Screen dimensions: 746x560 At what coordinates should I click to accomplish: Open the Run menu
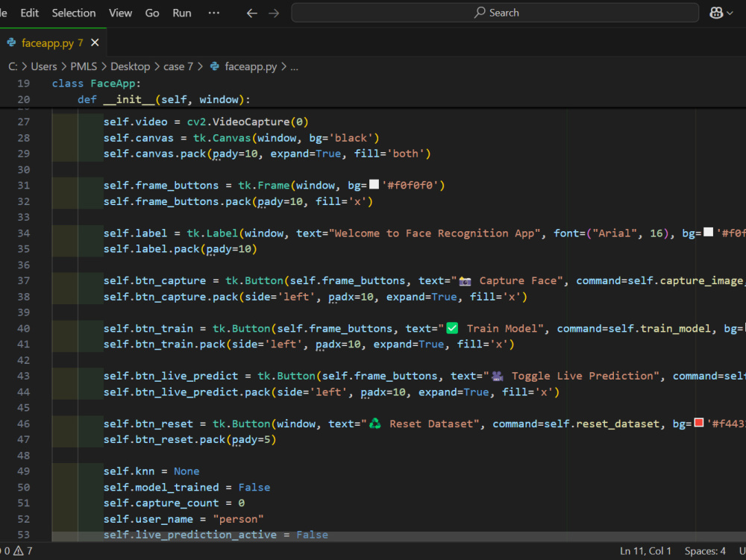182,13
